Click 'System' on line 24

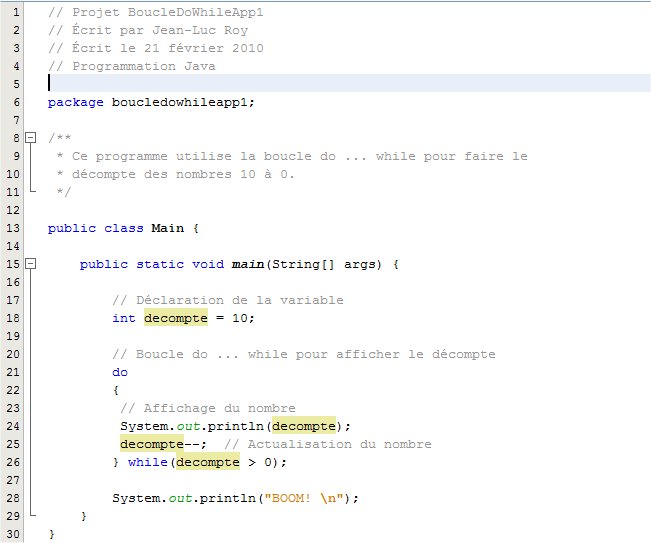pos(144,426)
